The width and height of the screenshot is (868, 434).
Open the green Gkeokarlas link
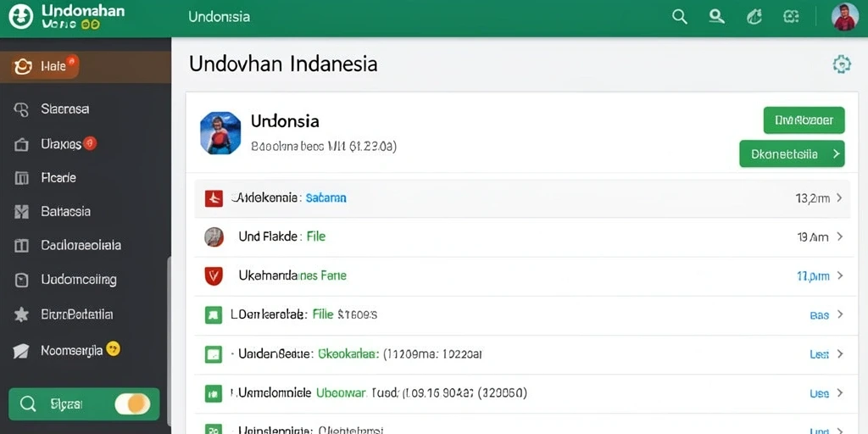pos(348,353)
